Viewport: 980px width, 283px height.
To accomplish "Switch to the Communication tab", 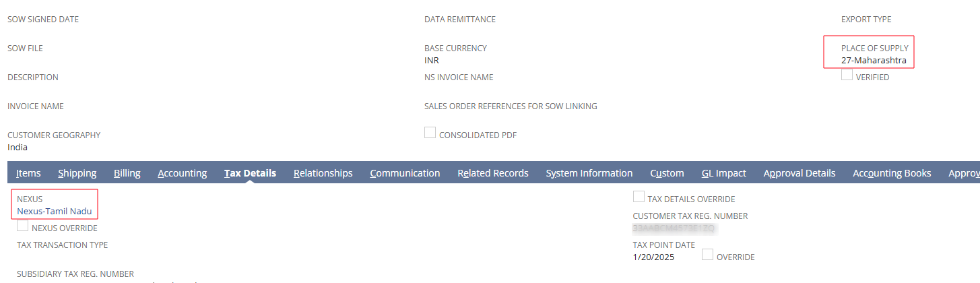I will pyautogui.click(x=405, y=173).
